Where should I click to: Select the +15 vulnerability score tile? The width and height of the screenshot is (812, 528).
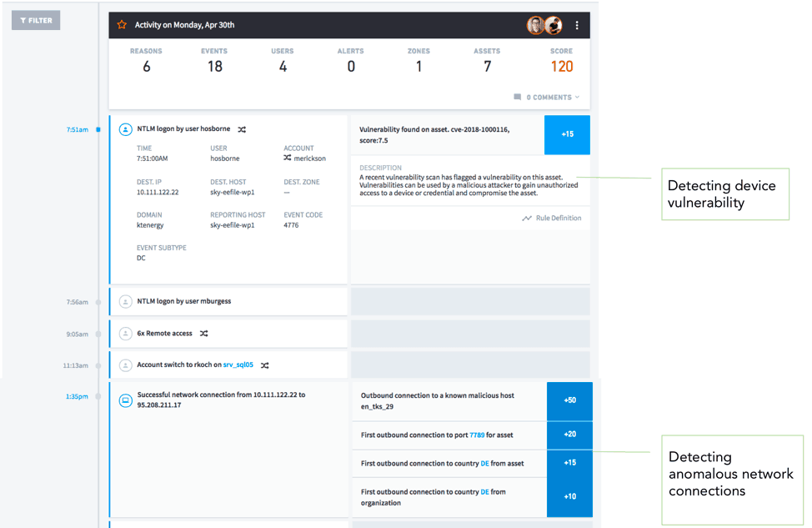pos(567,135)
